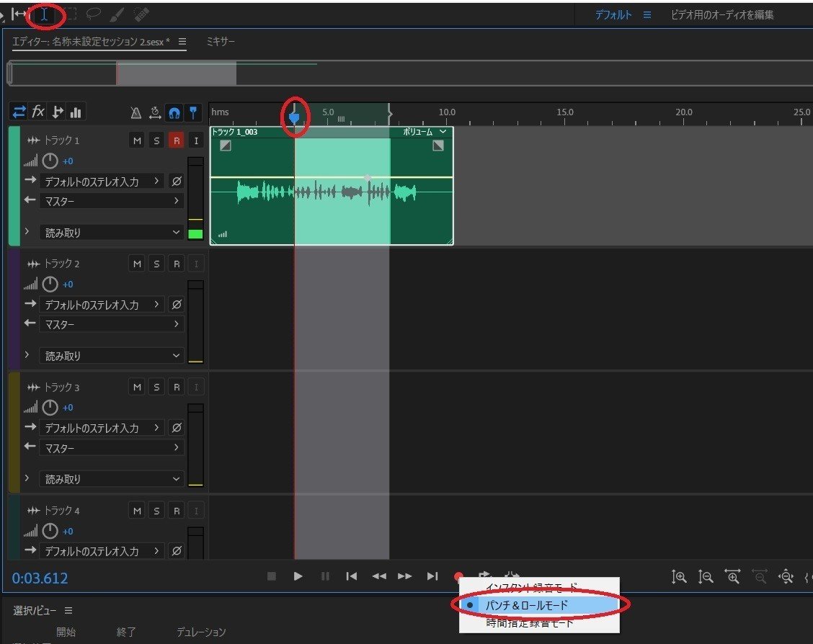Zoom out full on all axes
The image size is (813, 644).
pos(786,577)
